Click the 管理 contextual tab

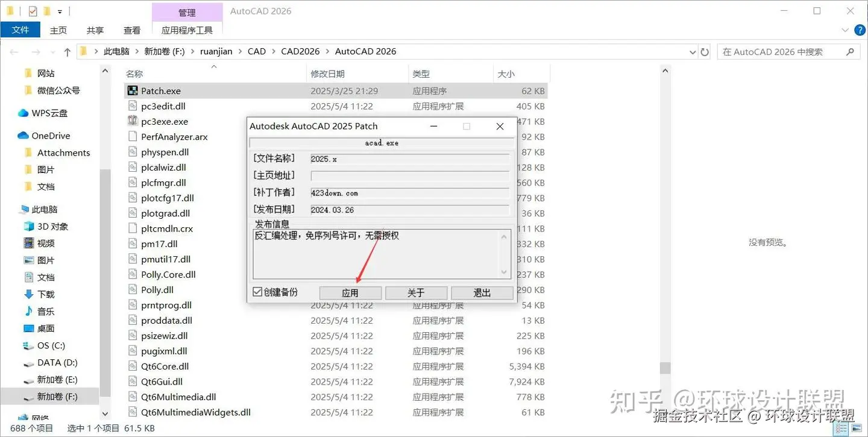click(187, 13)
